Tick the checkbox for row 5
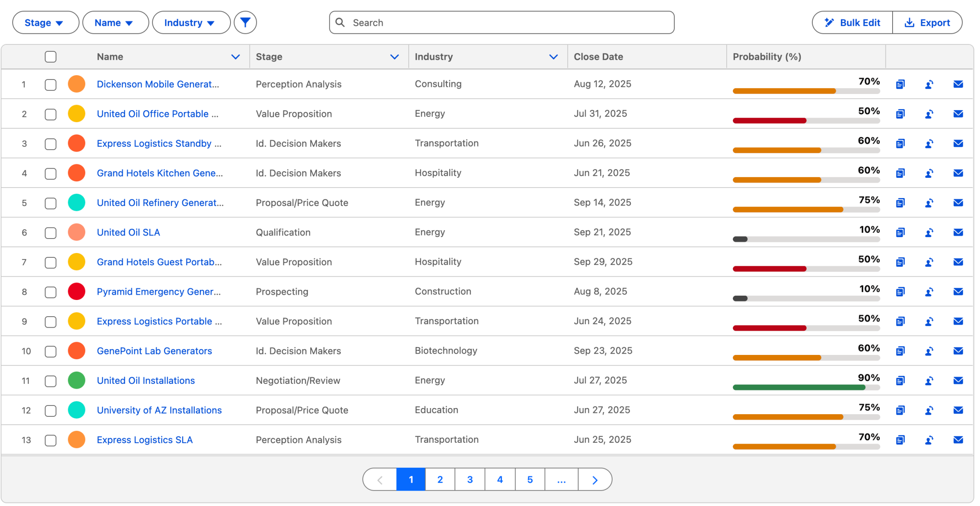Image resolution: width=980 pixels, height=506 pixels. 50,203
